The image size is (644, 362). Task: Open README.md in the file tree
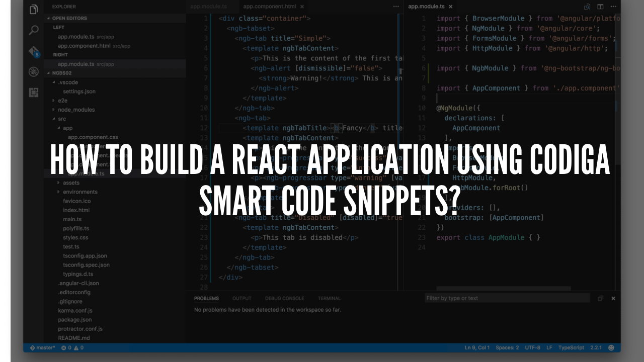click(74, 338)
